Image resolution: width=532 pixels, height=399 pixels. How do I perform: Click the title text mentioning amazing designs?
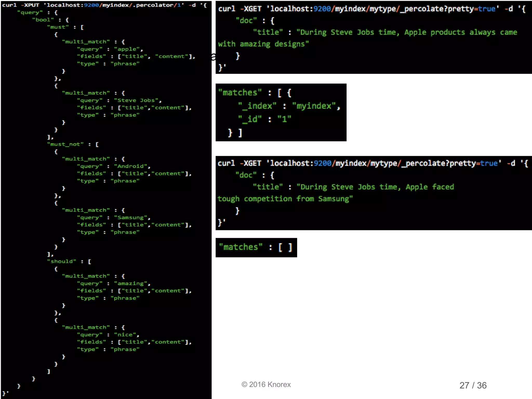(263, 44)
